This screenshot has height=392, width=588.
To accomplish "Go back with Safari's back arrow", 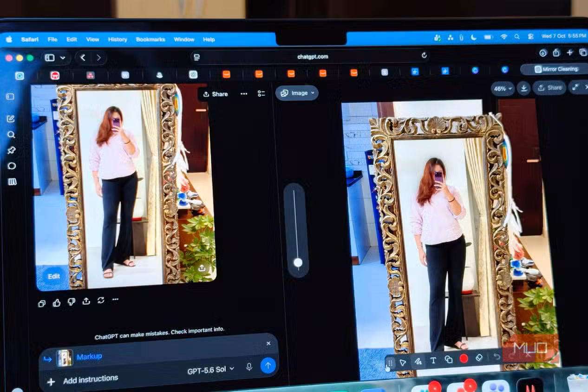I will (x=83, y=58).
